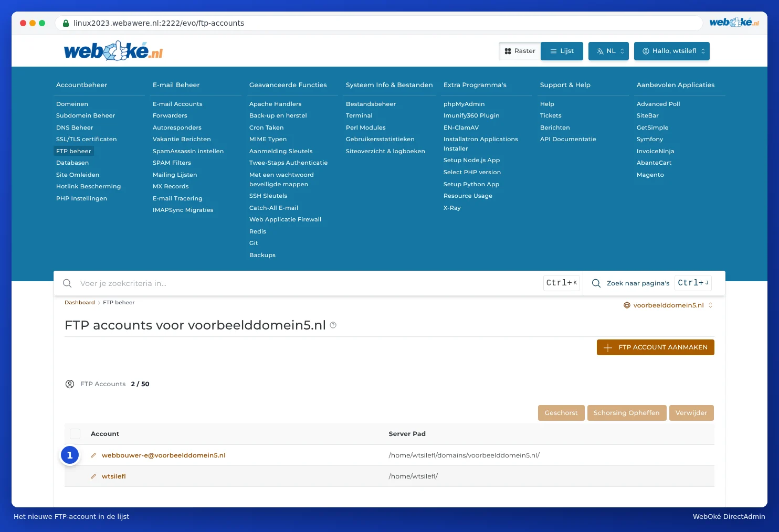
Task: Open the voorbeelddomein5.nl domain selector
Action: (x=668, y=305)
